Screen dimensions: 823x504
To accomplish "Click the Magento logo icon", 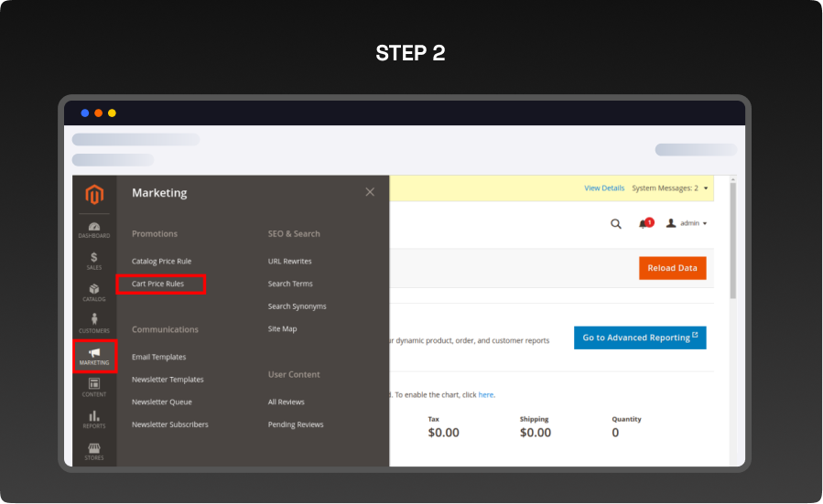I will pyautogui.click(x=94, y=195).
